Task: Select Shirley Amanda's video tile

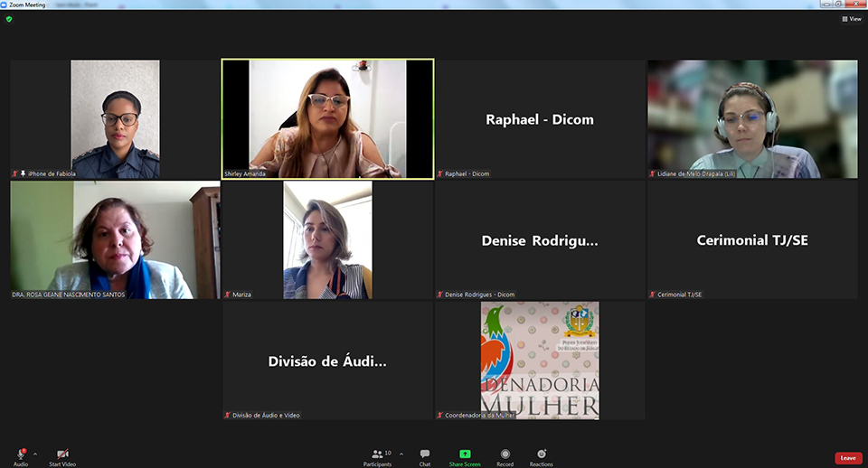Action: pos(327,118)
